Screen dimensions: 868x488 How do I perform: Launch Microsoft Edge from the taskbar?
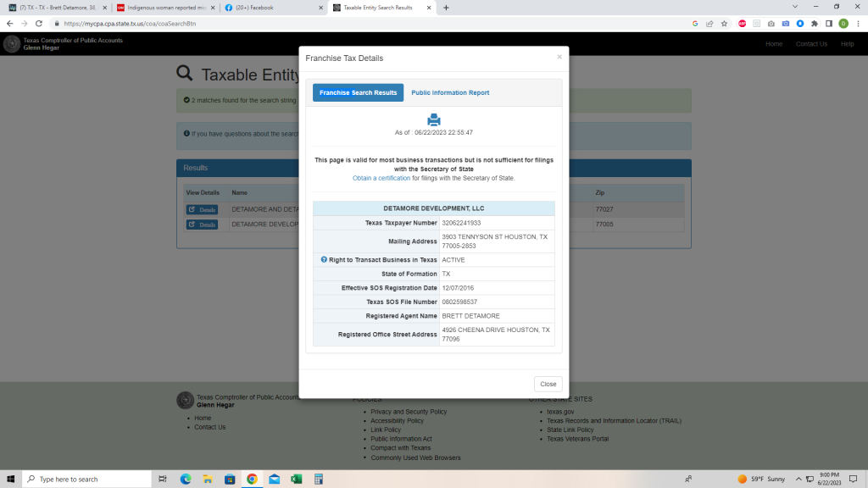[186, 479]
